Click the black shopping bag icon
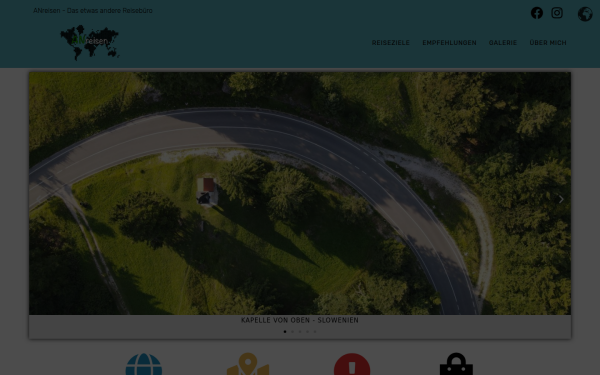The height and width of the screenshot is (375, 600). click(x=456, y=364)
